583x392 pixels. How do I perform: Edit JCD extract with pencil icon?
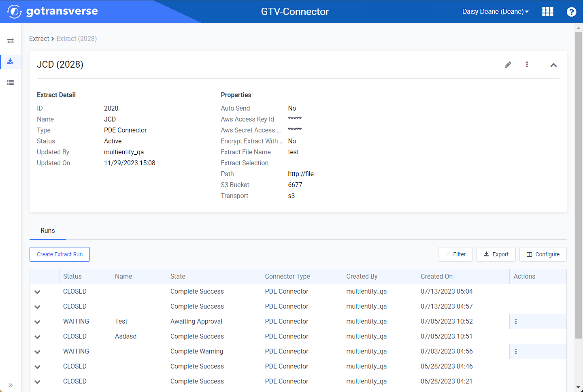pyautogui.click(x=508, y=65)
